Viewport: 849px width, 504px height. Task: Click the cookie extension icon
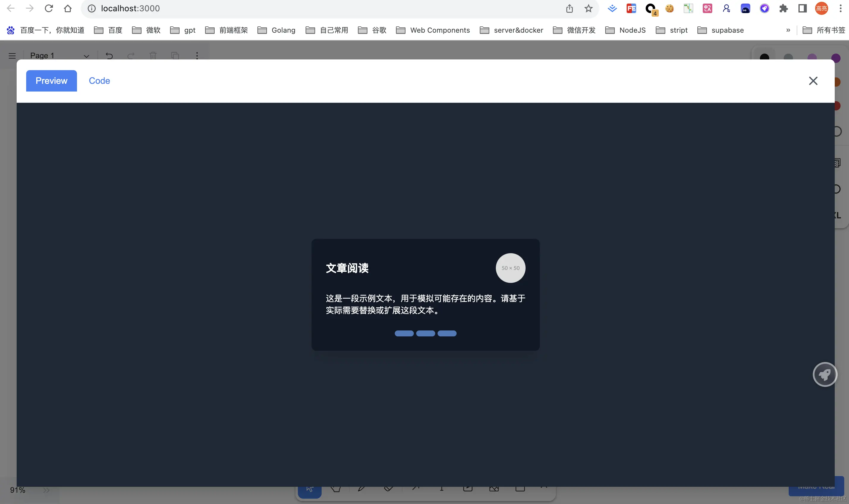669,9
